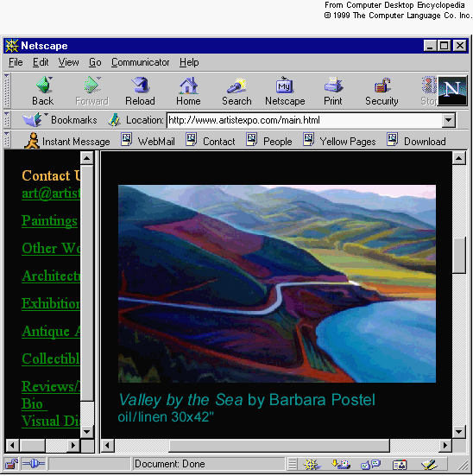
Task: Click the security lock icon in status bar
Action: coord(11,464)
